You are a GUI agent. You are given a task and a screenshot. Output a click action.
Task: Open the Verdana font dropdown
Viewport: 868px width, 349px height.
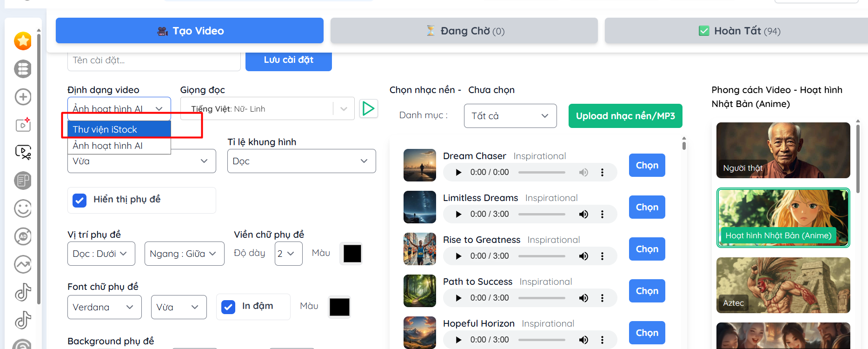(104, 307)
